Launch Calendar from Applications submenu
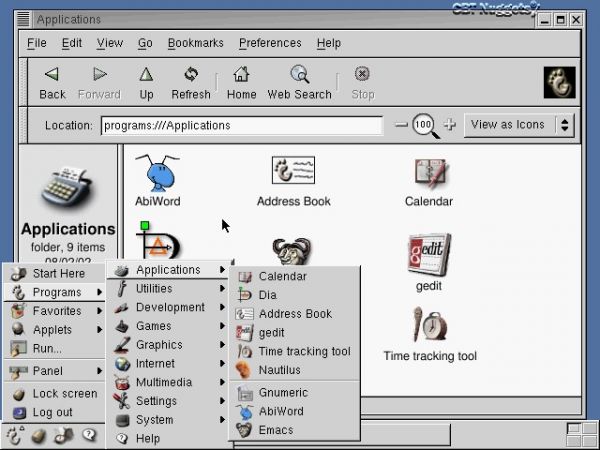 tap(295, 276)
